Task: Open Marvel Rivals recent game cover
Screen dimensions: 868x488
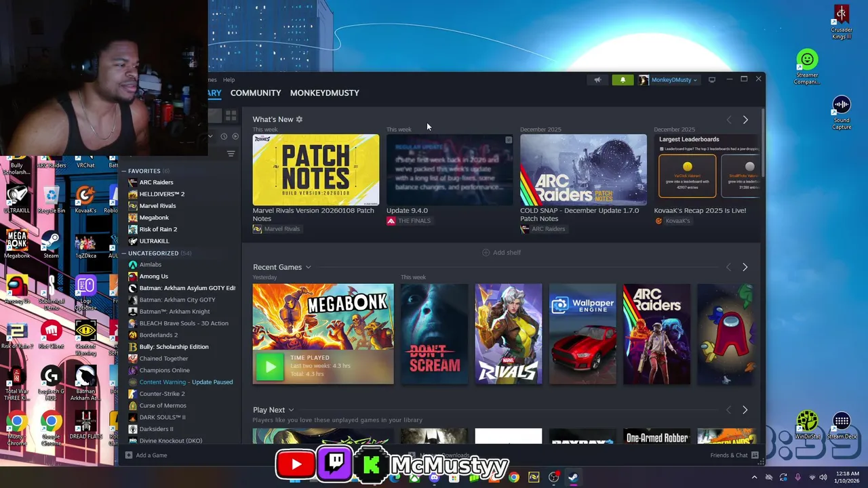Action: click(x=509, y=334)
